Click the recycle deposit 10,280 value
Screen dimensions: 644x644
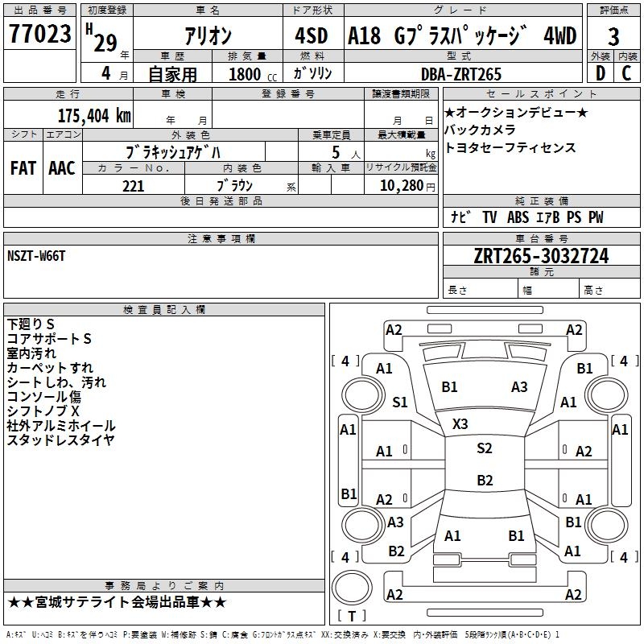coord(399,186)
